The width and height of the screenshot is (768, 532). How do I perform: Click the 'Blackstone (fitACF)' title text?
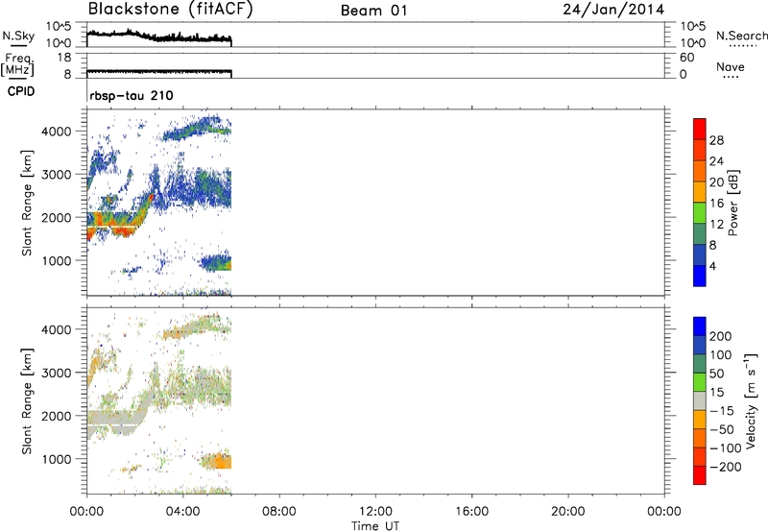point(170,10)
